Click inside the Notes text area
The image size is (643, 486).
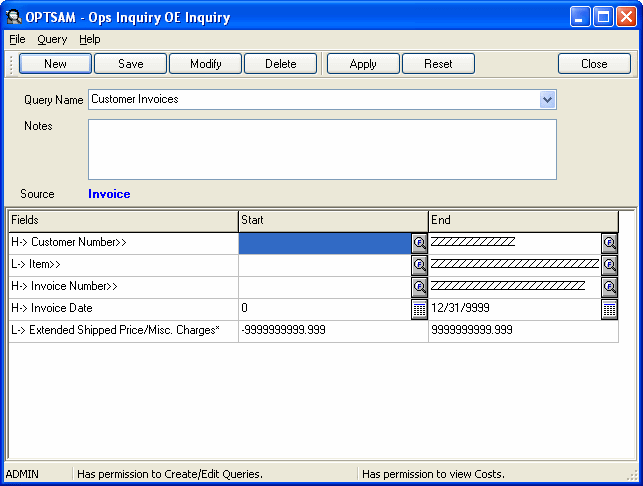tap(322, 149)
